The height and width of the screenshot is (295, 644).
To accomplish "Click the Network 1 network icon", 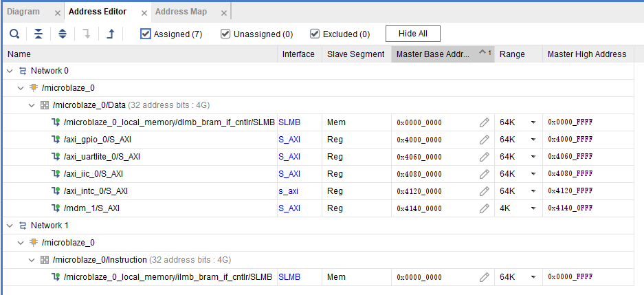I will tap(23, 226).
